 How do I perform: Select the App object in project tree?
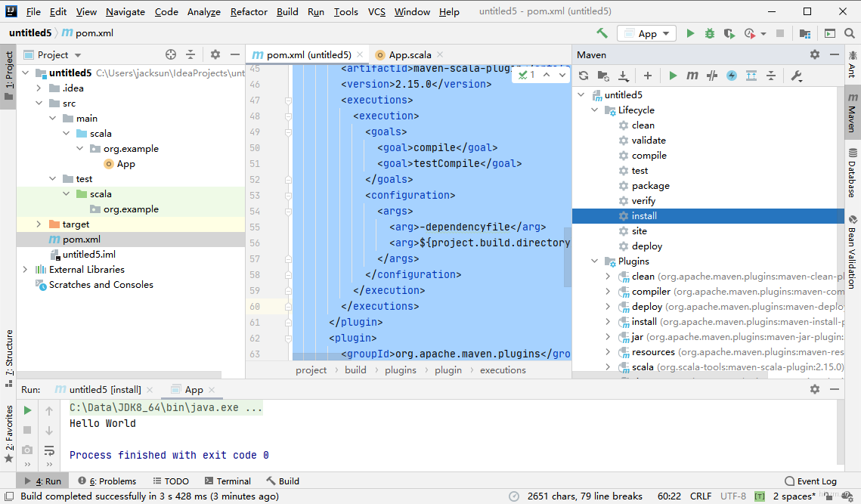(125, 164)
